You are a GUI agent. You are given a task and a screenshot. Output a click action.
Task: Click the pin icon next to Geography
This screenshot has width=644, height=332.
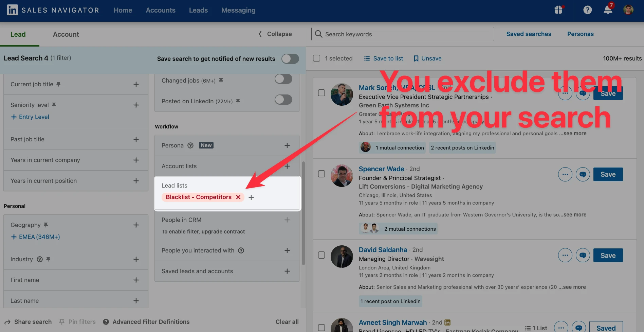46,225
